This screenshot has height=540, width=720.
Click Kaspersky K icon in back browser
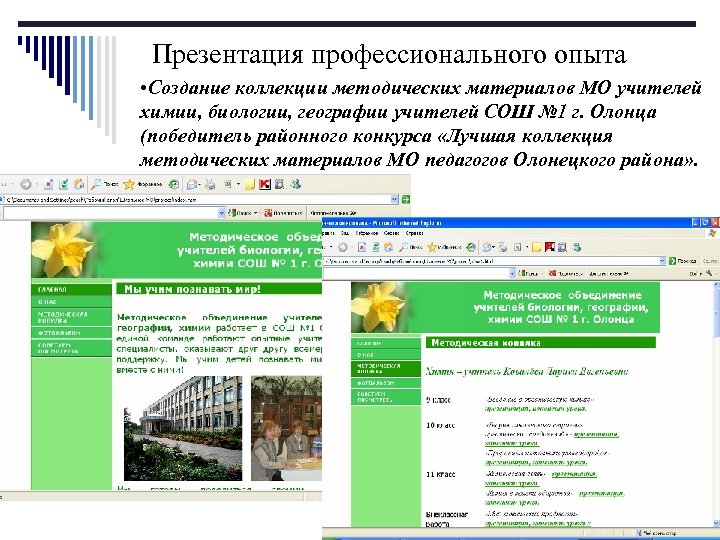coord(265,185)
